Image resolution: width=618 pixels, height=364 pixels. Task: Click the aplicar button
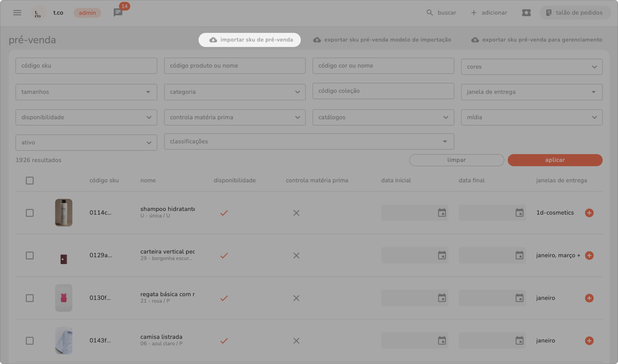pos(555,160)
